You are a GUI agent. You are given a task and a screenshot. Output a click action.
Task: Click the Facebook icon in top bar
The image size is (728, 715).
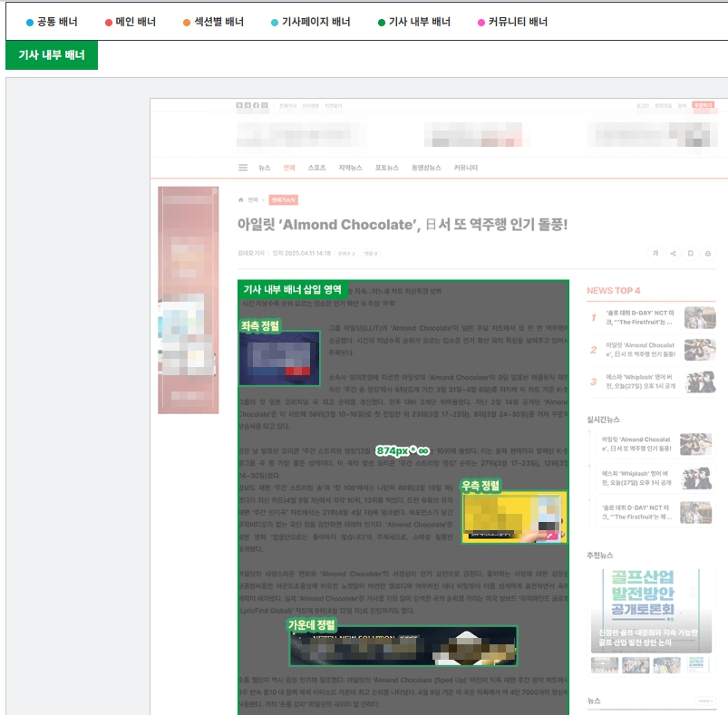pyautogui.click(x=256, y=105)
